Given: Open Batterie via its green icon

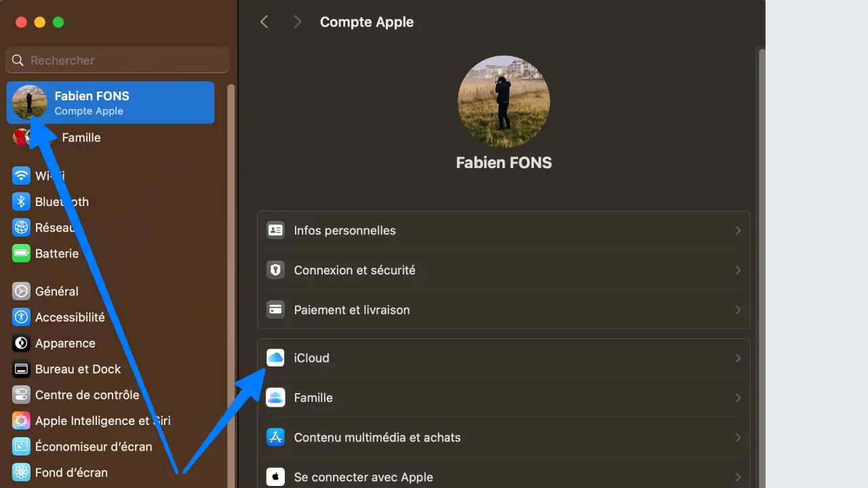Looking at the screenshot, I should (x=22, y=253).
